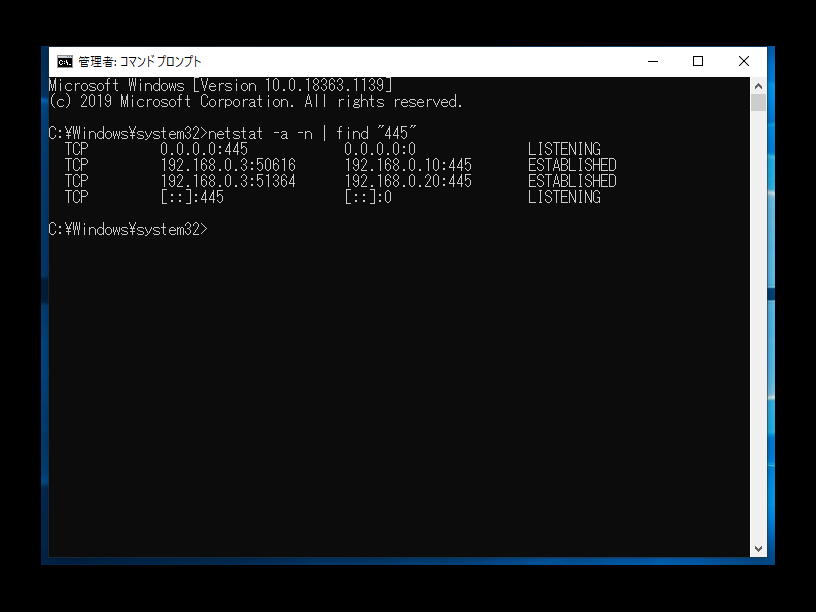
Task: Click ESTABLISHED state in 192.168.0.10 row
Action: [x=572, y=165]
